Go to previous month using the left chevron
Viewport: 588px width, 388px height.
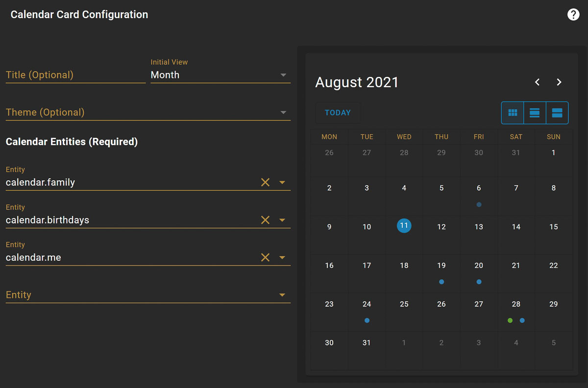pyautogui.click(x=537, y=82)
